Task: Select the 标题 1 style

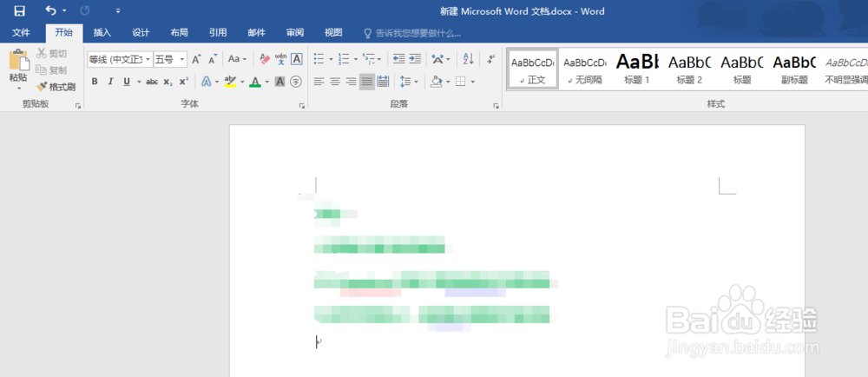Action: (637, 69)
